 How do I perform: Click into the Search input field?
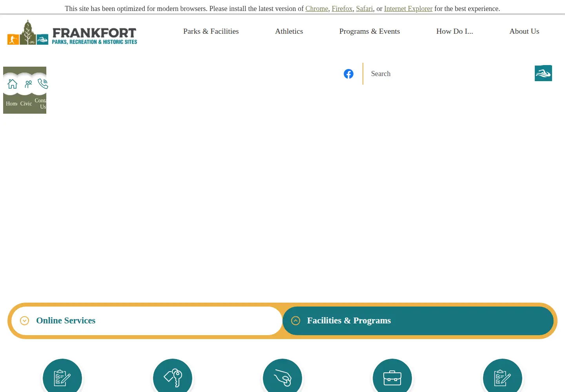(448, 74)
